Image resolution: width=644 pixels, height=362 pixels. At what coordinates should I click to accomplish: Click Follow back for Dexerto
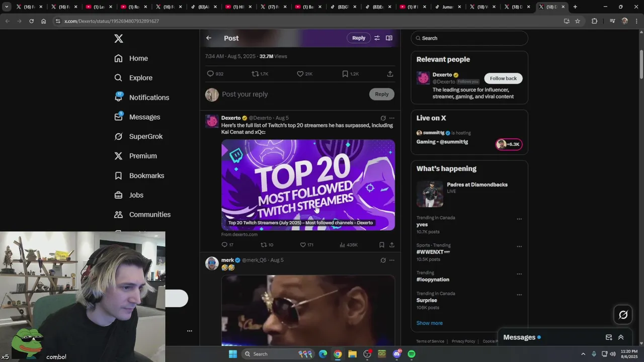point(504,78)
